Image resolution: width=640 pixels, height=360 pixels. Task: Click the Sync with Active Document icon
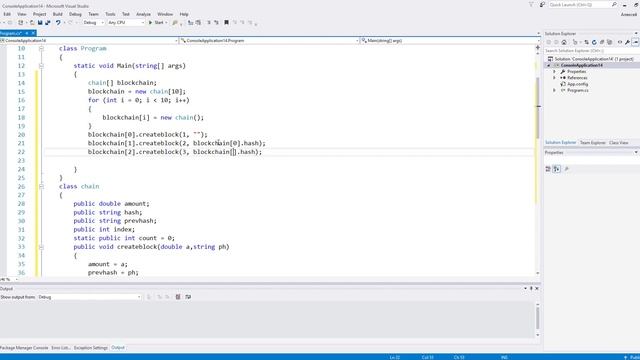(x=587, y=42)
